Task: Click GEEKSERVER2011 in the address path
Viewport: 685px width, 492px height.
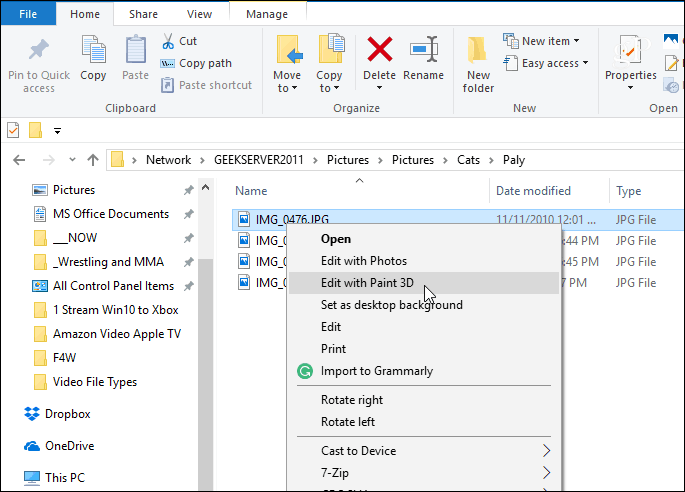Action: coord(259,160)
